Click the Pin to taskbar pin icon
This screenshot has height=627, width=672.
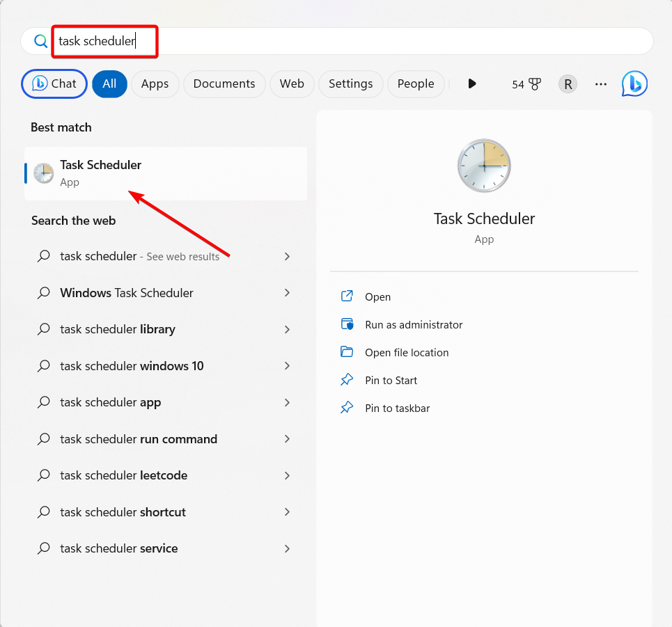(347, 407)
